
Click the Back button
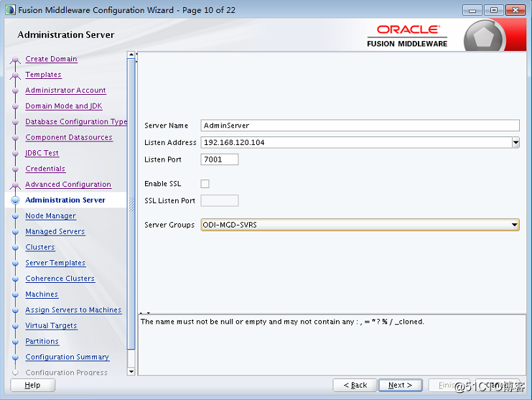click(x=355, y=385)
